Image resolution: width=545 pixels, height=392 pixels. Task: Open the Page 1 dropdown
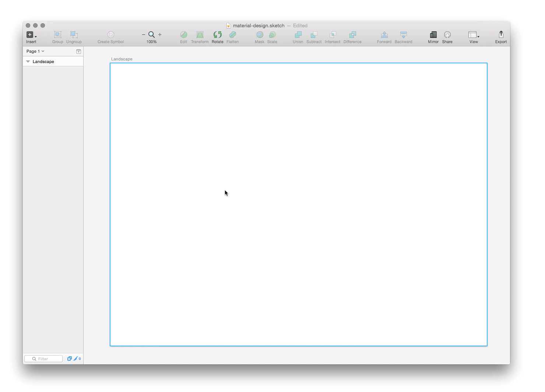[x=35, y=51]
